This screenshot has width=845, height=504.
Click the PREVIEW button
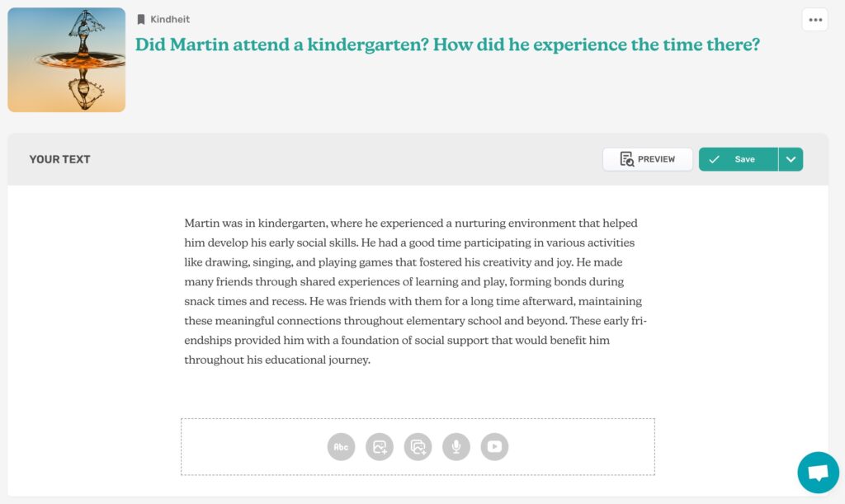pyautogui.click(x=648, y=159)
